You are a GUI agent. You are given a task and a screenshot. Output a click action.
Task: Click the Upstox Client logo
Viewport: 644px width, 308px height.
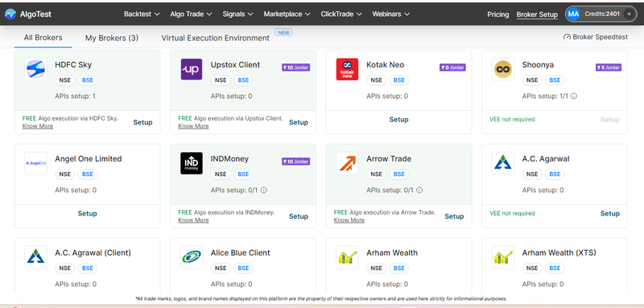(x=192, y=69)
